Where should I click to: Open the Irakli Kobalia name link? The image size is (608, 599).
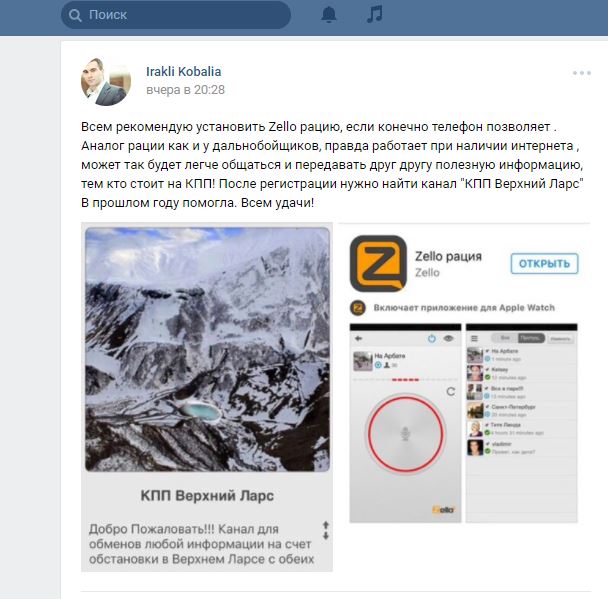[183, 71]
